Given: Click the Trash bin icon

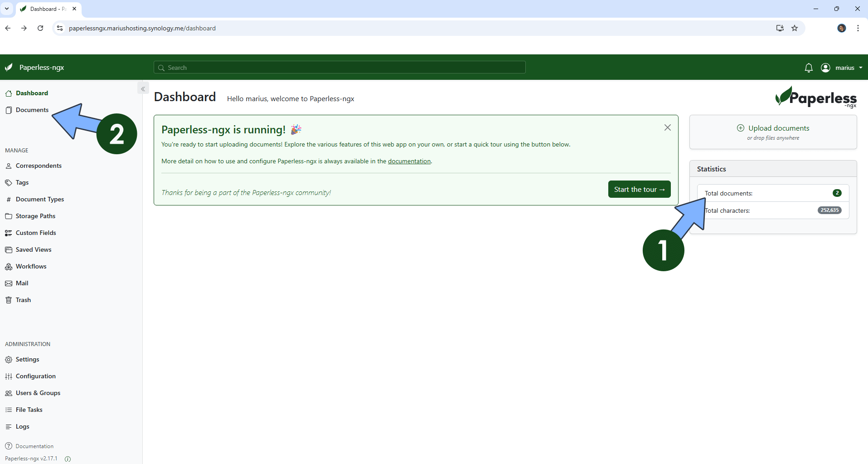Looking at the screenshot, I should pyautogui.click(x=9, y=300).
